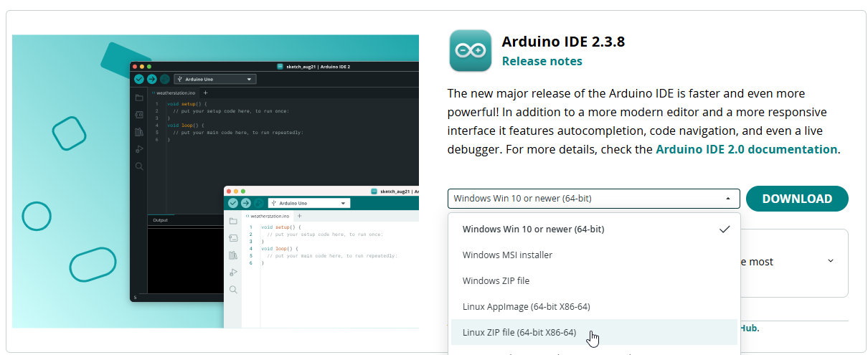Click 'void loop() {' code line in light IDE
This screenshot has width=868, height=355.
pos(280,249)
